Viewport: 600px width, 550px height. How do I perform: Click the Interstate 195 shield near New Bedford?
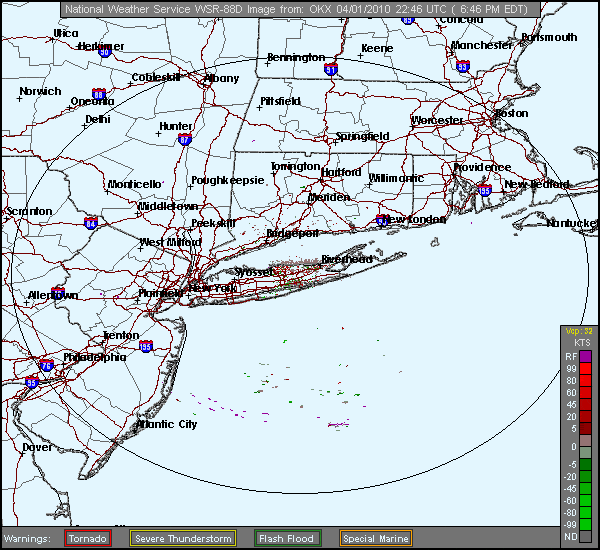485,190
